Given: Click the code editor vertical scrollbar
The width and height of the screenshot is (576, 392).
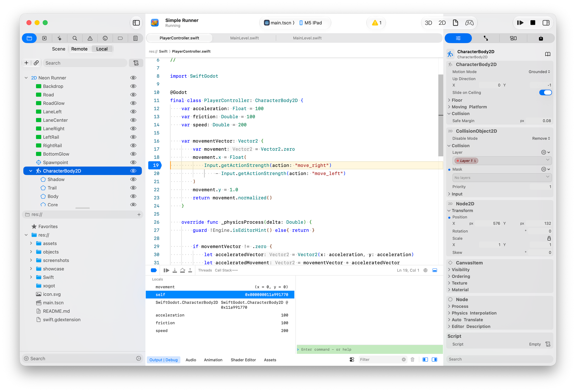Looking at the screenshot, I should [441, 115].
